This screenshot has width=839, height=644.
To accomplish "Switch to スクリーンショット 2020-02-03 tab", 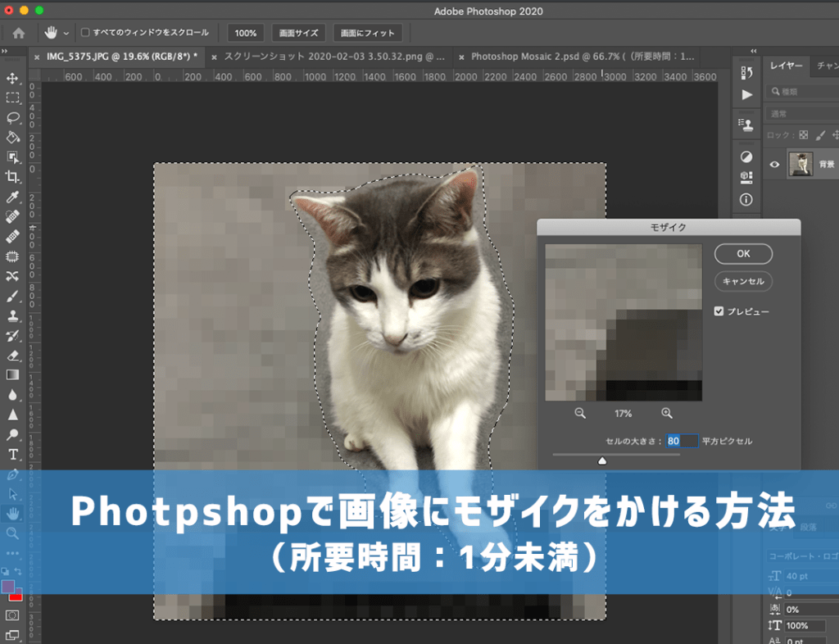I will point(334,57).
